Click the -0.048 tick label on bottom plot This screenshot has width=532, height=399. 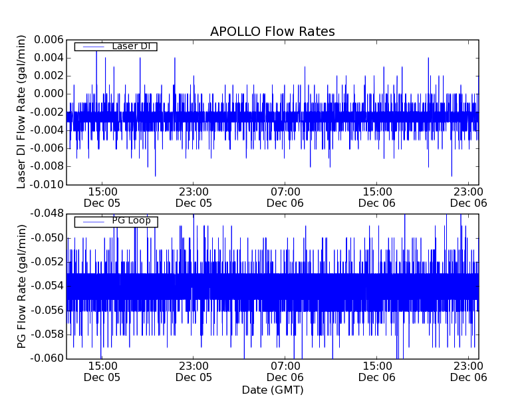[x=47, y=213]
